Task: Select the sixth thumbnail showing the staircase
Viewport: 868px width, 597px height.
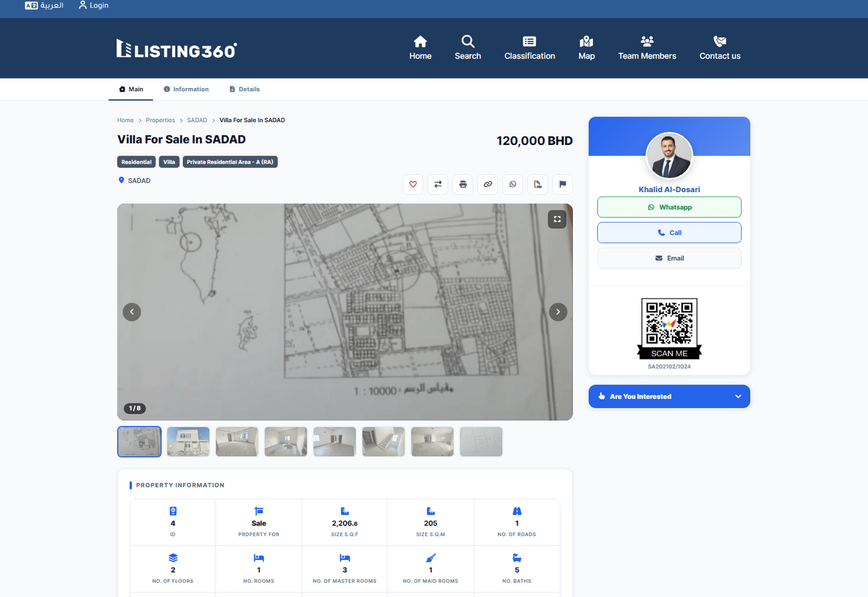Action: click(383, 441)
